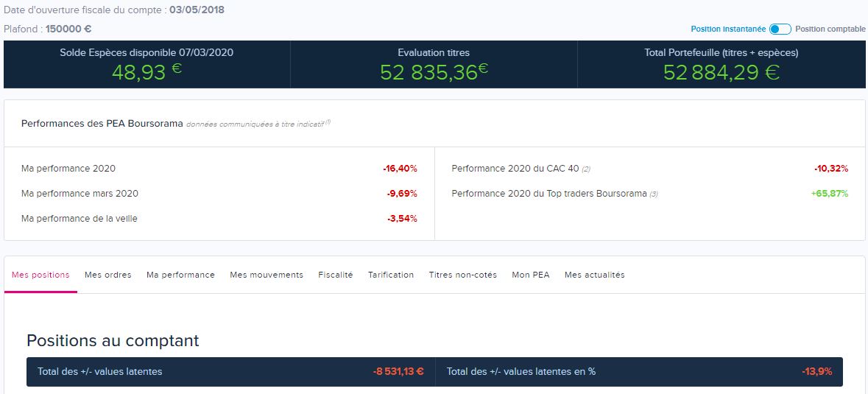Viewport: 868px width, 394px height.
Task: Click the -8 531,13 € latent value total
Action: pos(398,372)
